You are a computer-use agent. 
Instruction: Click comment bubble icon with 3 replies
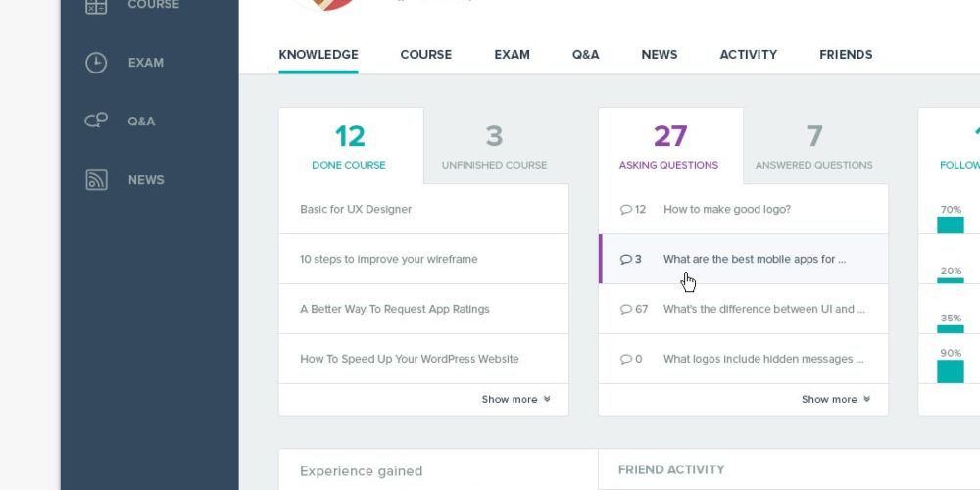[x=626, y=259]
